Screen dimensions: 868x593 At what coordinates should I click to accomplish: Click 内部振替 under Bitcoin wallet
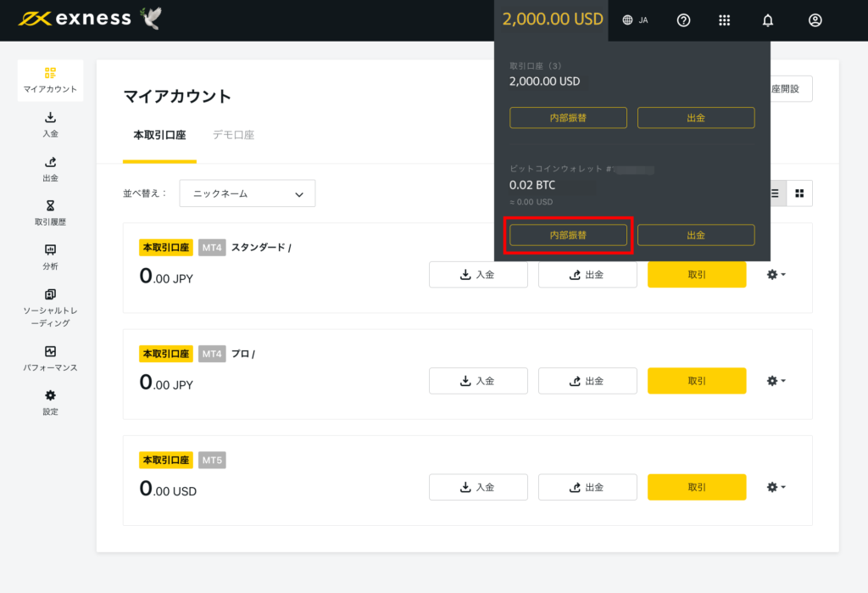(568, 235)
